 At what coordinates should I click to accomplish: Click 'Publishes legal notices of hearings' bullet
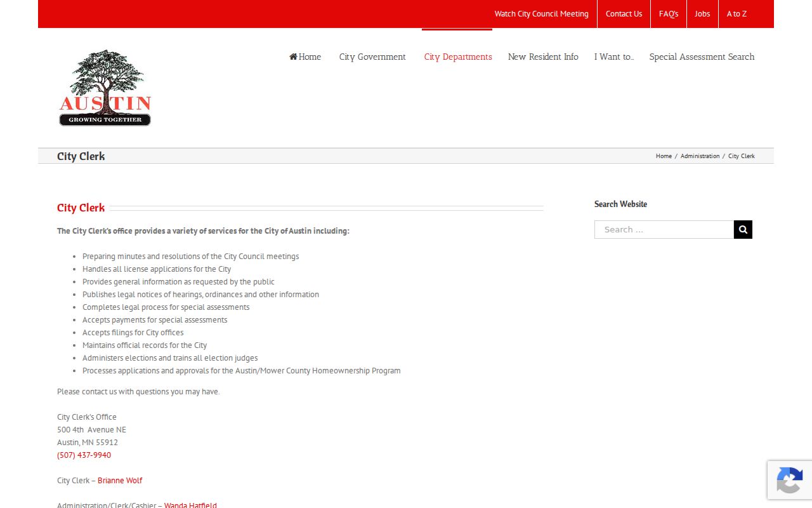200,295
